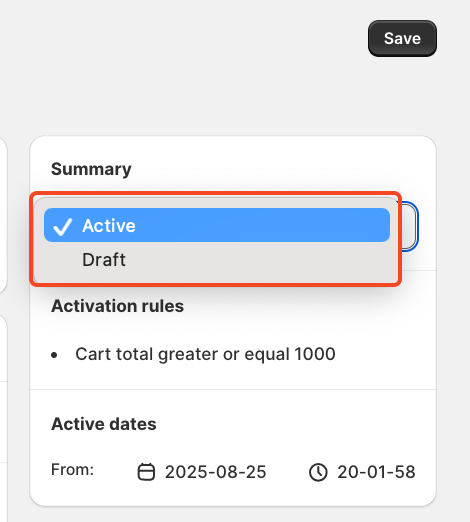Screen dimensions: 470x522
Task: Click the blue-outlined status select behind dropdown
Action: pyautogui.click(x=409, y=226)
